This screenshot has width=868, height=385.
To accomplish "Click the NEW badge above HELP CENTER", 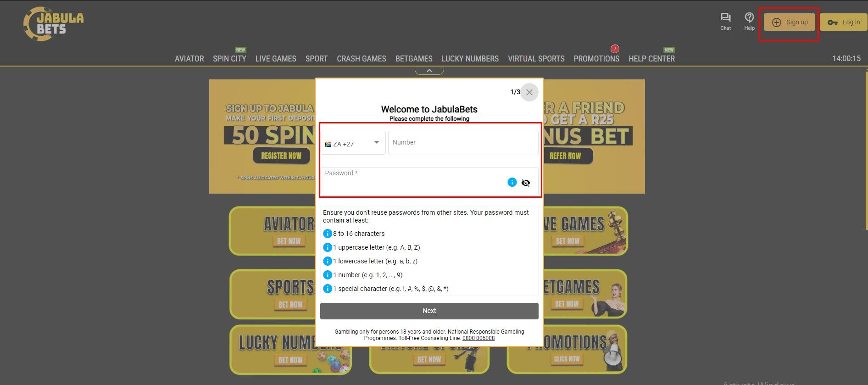I will click(x=669, y=50).
